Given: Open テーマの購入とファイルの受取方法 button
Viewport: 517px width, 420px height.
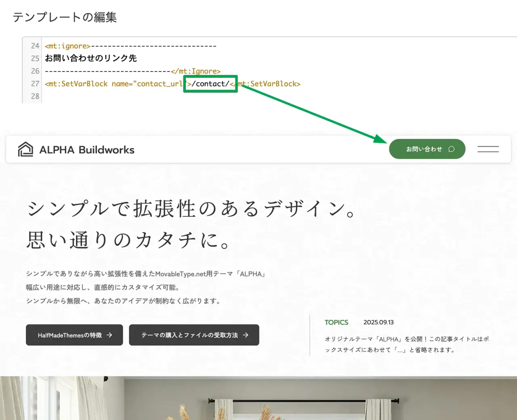Looking at the screenshot, I should [x=189, y=335].
